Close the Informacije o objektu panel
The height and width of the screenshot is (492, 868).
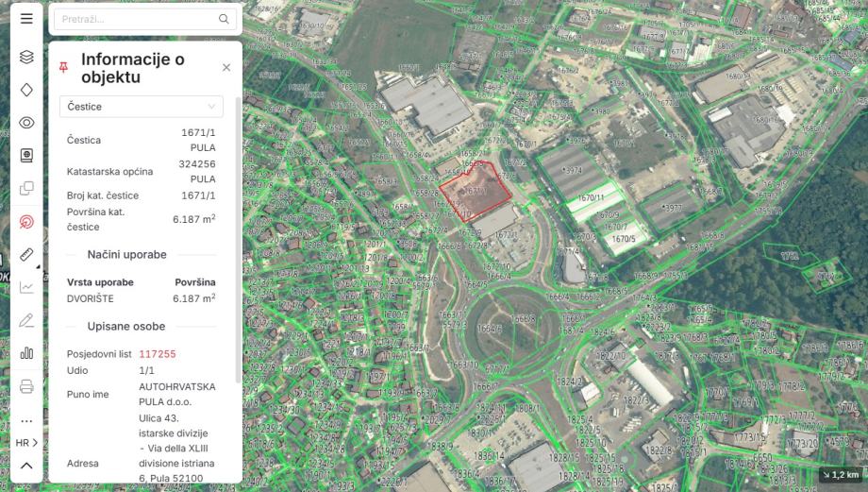point(226,68)
